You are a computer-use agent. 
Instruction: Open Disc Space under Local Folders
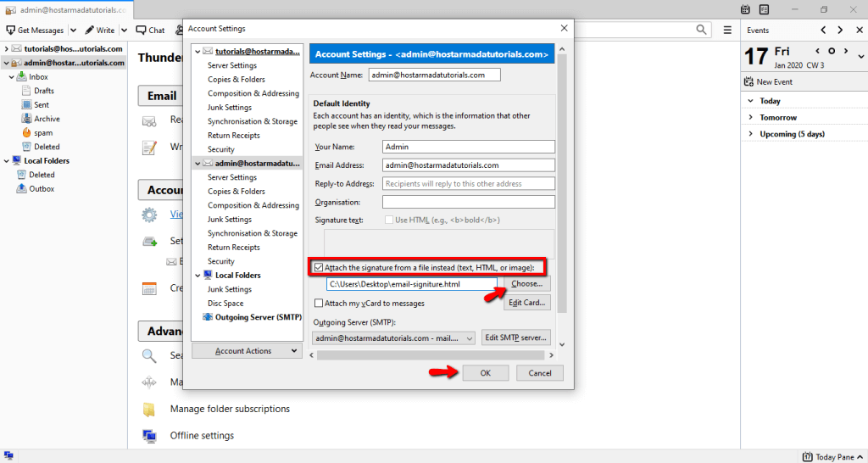[x=225, y=303]
